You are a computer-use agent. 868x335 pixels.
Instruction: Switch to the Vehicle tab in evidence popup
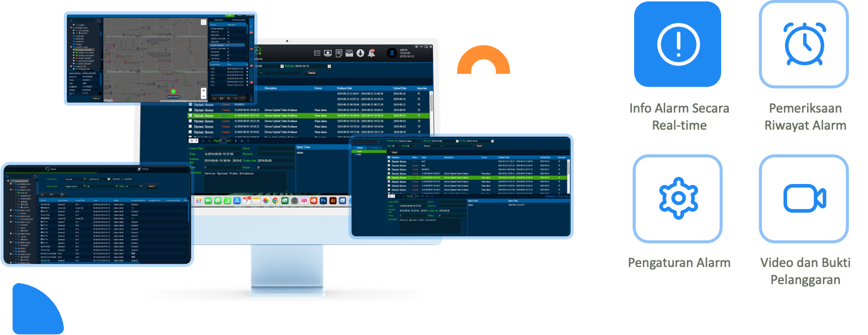[359, 148]
